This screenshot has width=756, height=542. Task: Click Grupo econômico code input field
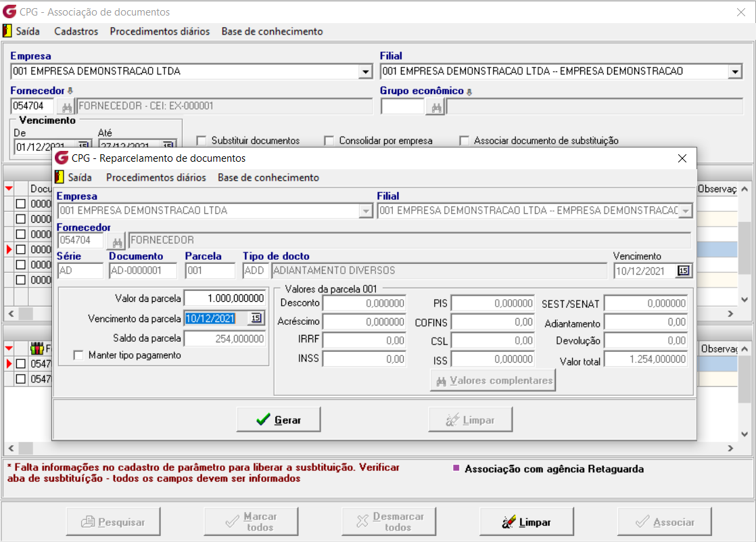tap(402, 106)
